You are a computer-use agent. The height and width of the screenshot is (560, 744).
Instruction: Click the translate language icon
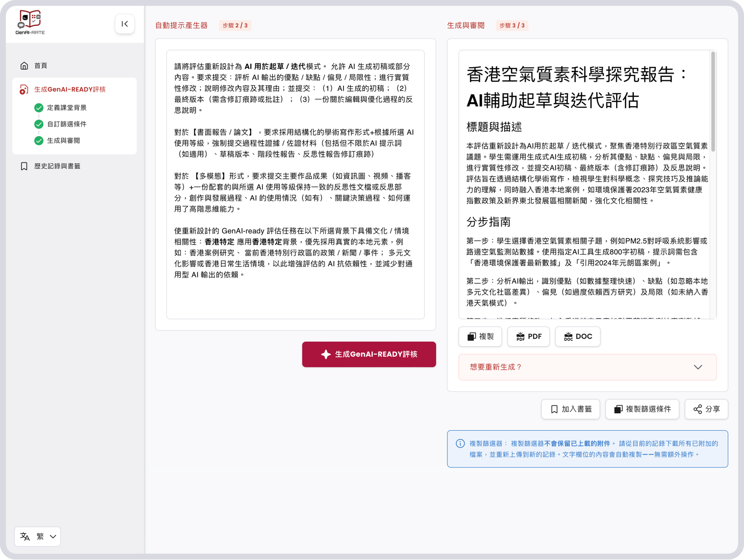pos(25,537)
